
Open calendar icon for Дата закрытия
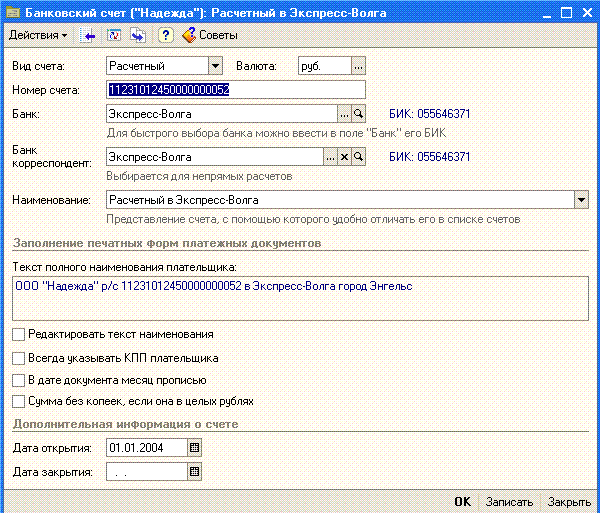point(194,472)
